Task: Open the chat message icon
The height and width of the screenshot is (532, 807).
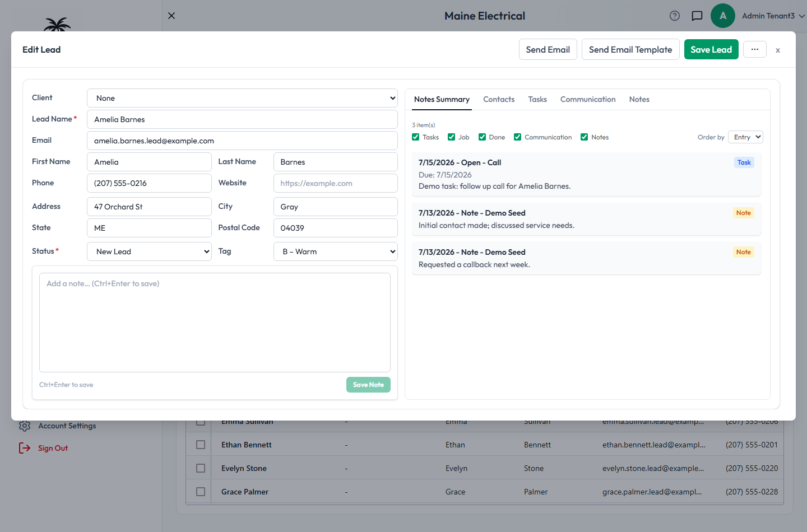Action: tap(697, 16)
